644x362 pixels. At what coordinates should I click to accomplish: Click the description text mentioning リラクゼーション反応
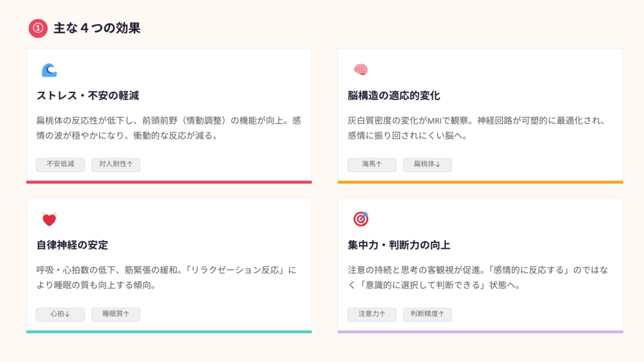coord(166,277)
